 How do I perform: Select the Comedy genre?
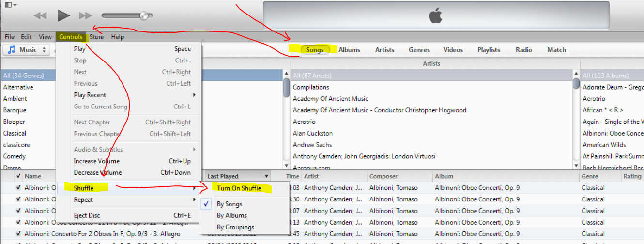coord(15,157)
